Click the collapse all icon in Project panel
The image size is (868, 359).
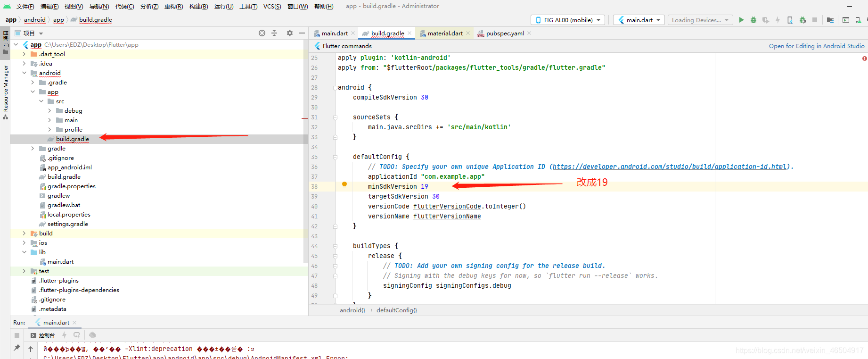274,33
